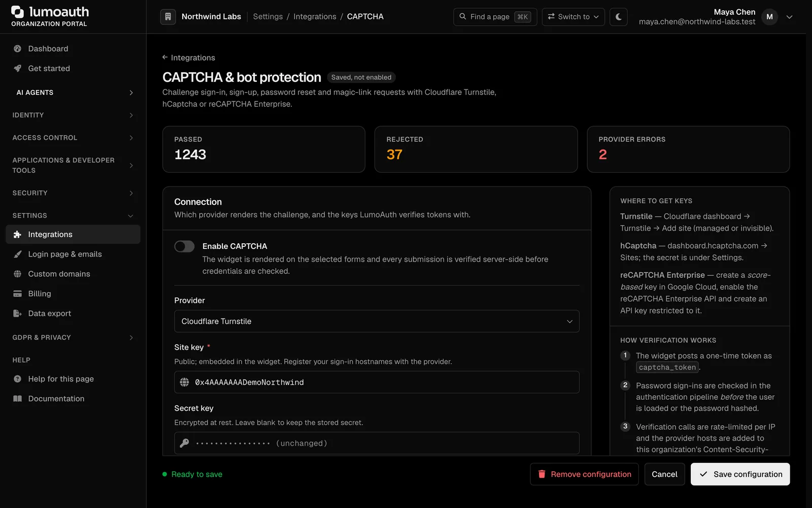
Task: Click the back arrow beside Integrations
Action: (x=165, y=57)
